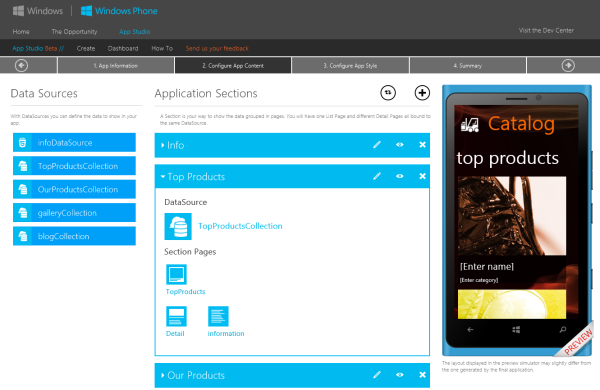Open the App Studio top menu item
Viewport: 600px width, 390px height.
point(134,31)
